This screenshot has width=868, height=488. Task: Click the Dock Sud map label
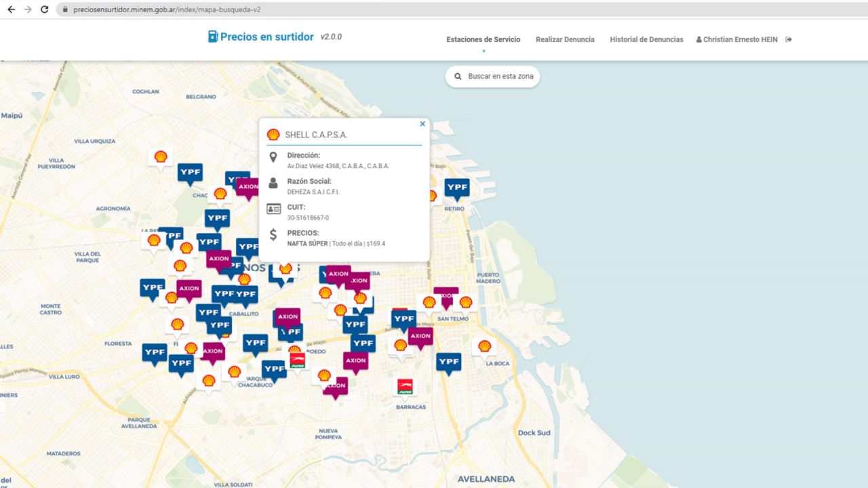534,432
